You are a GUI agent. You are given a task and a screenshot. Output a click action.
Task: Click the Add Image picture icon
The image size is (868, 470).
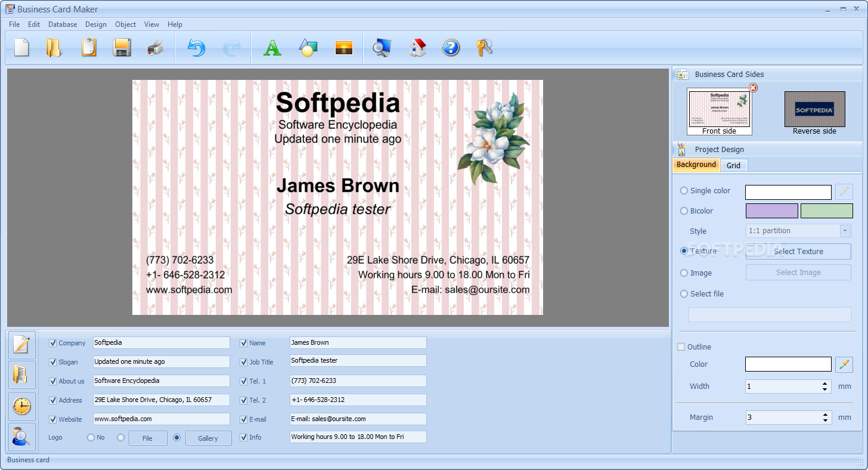pos(344,48)
